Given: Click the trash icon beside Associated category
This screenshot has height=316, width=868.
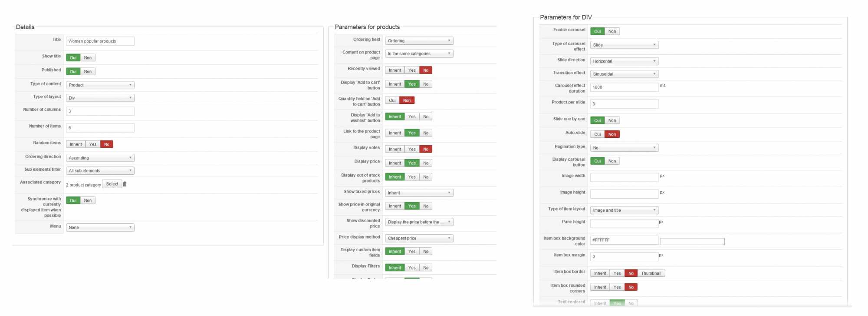Looking at the screenshot, I should coord(125,184).
